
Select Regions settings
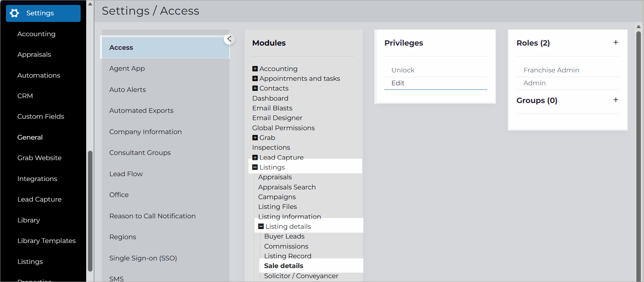coord(123,237)
